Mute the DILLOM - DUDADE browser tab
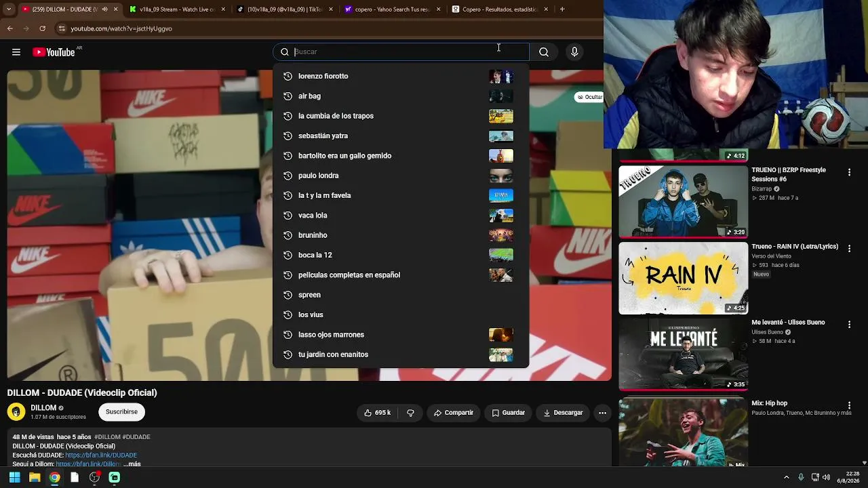The height and width of the screenshot is (488, 868). point(104,9)
